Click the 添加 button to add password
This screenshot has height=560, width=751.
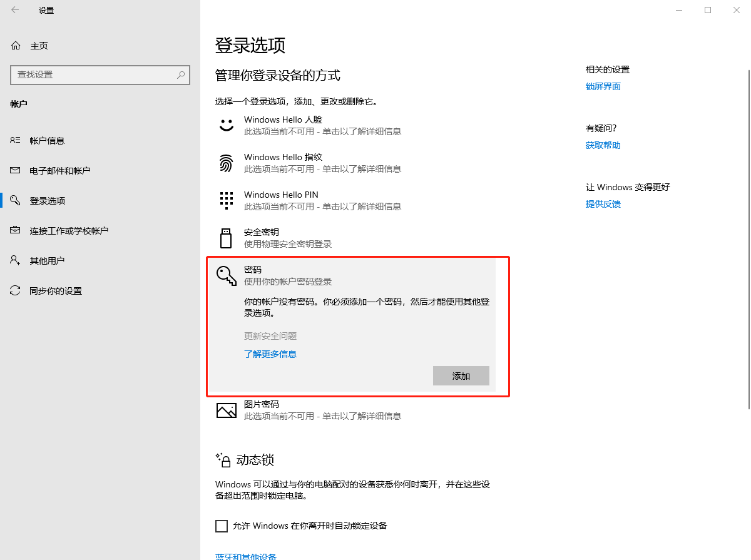tap(461, 375)
